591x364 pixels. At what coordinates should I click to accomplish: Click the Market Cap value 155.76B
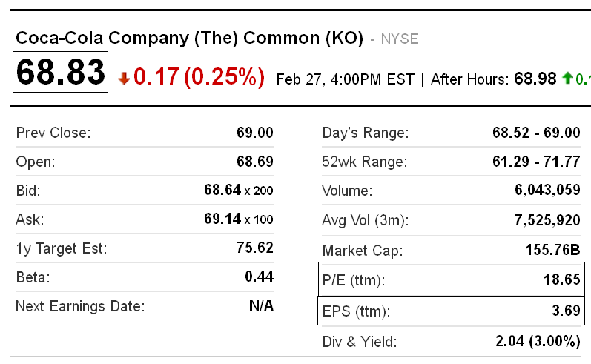point(552,251)
